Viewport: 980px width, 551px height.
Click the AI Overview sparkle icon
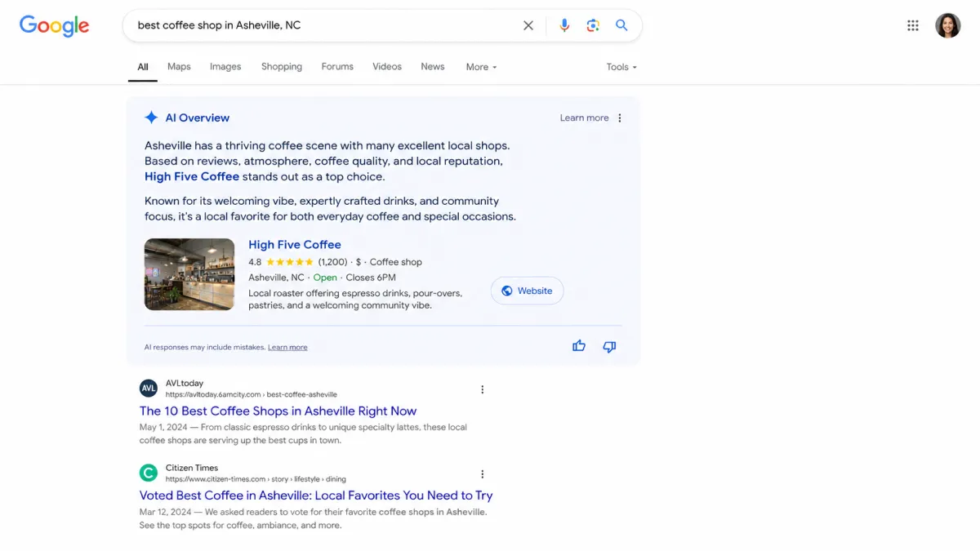(151, 118)
